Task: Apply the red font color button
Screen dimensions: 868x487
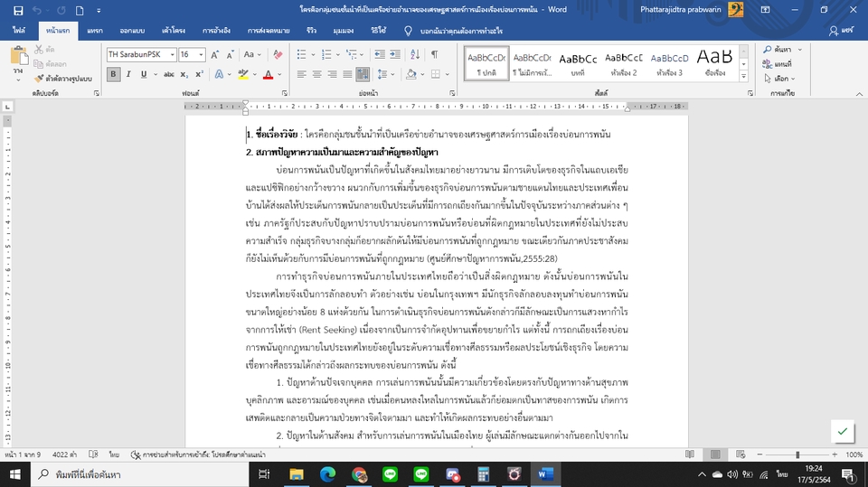Action: [268, 74]
